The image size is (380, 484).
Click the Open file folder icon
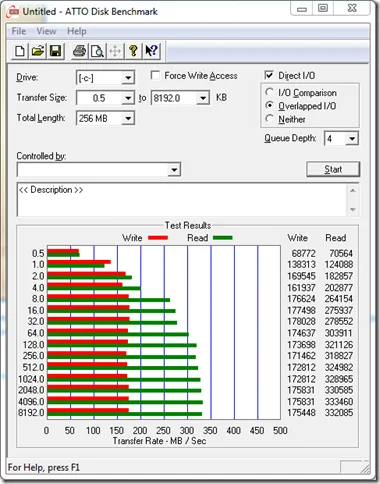coord(38,51)
